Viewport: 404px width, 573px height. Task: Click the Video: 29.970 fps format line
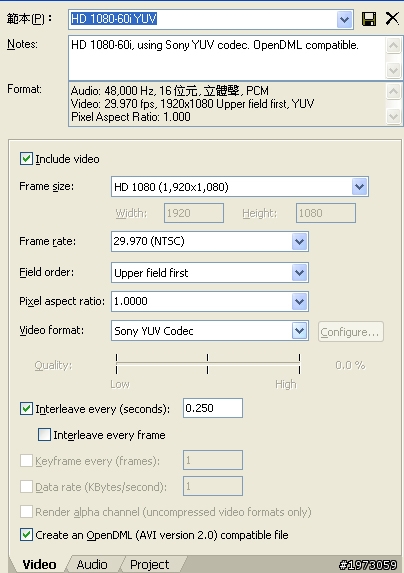click(193, 104)
